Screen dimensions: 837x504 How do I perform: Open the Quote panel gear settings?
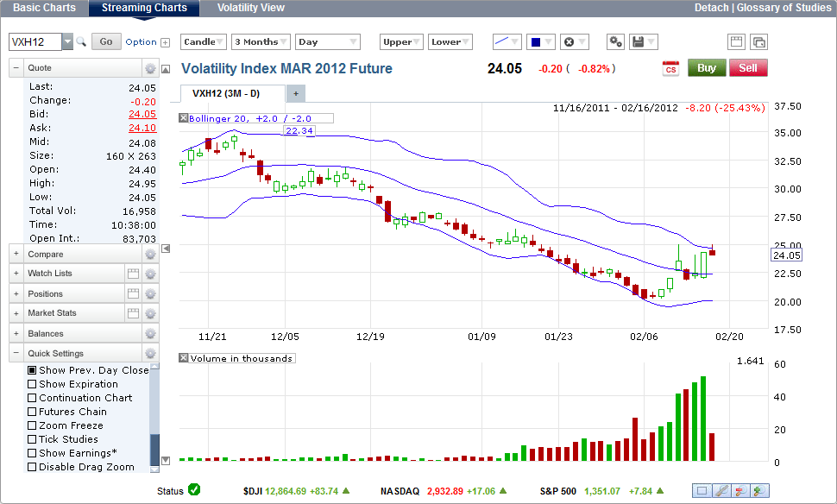tap(150, 68)
